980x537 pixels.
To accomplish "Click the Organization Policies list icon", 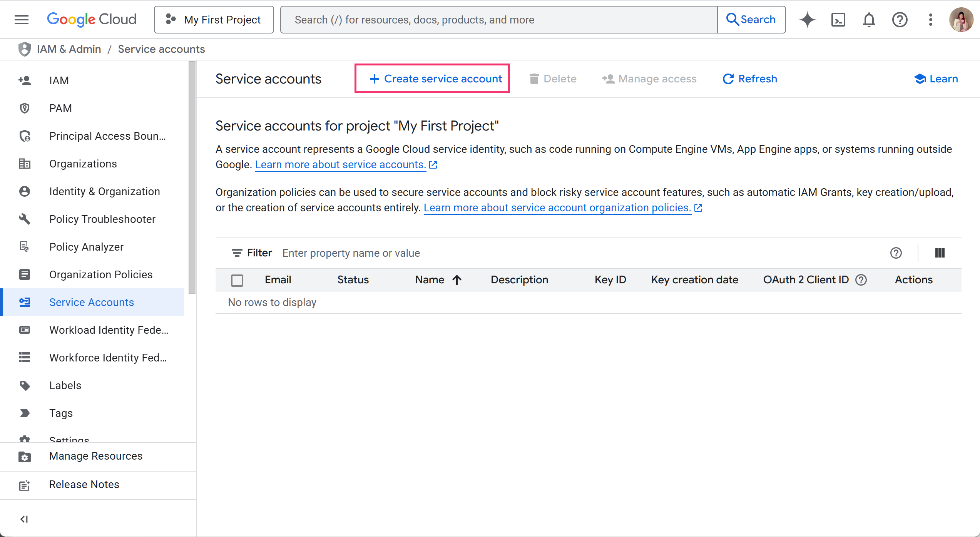I will click(25, 274).
